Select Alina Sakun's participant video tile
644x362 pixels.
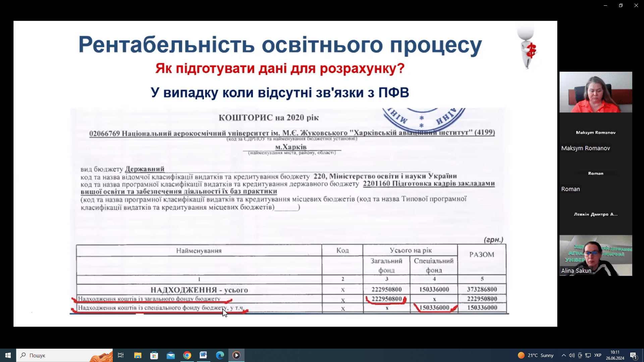pos(596,255)
